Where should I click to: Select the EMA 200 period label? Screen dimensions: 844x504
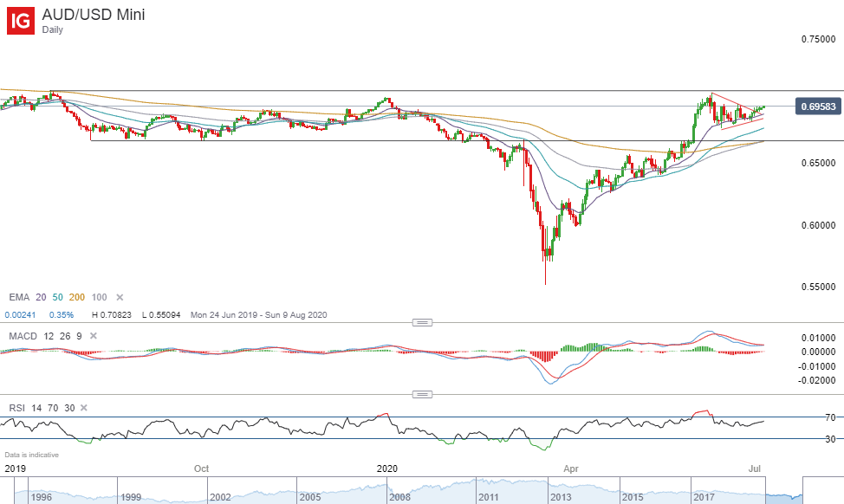point(77,297)
